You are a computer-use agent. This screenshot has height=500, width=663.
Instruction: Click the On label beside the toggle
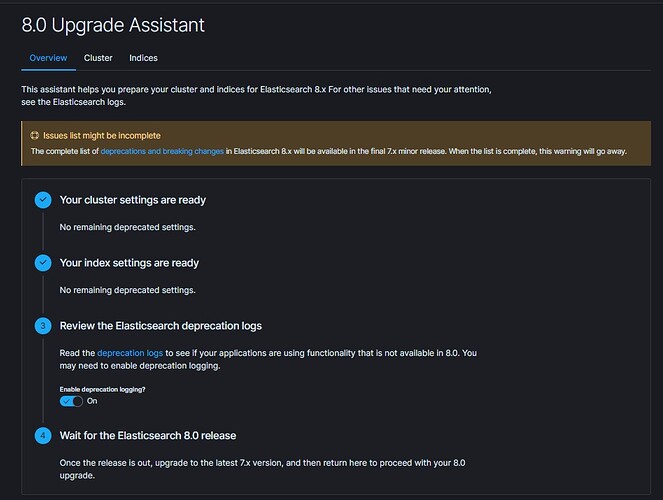tap(92, 400)
